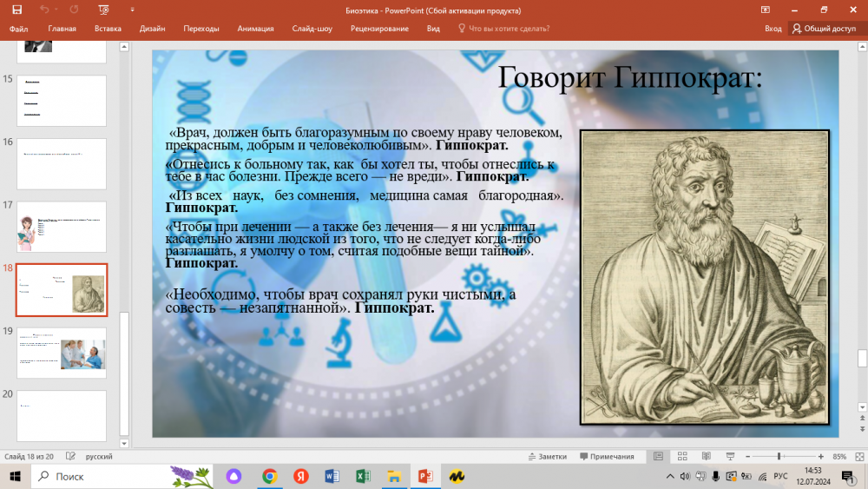Screen dimensions: 868x489
Task: Fit slide to current window icon
Action: [x=859, y=456]
